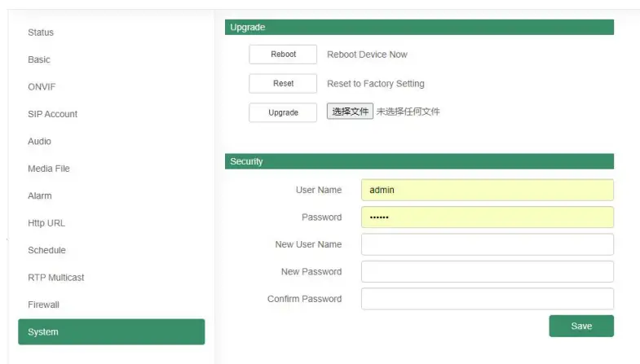
Task: Open Firewall settings in sidebar
Action: pyautogui.click(x=44, y=305)
